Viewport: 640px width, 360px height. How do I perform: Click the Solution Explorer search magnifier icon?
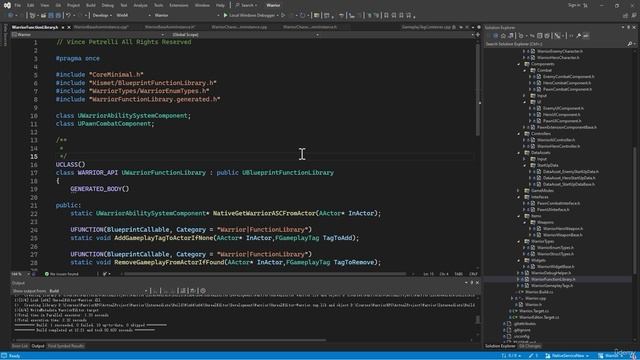[629, 44]
